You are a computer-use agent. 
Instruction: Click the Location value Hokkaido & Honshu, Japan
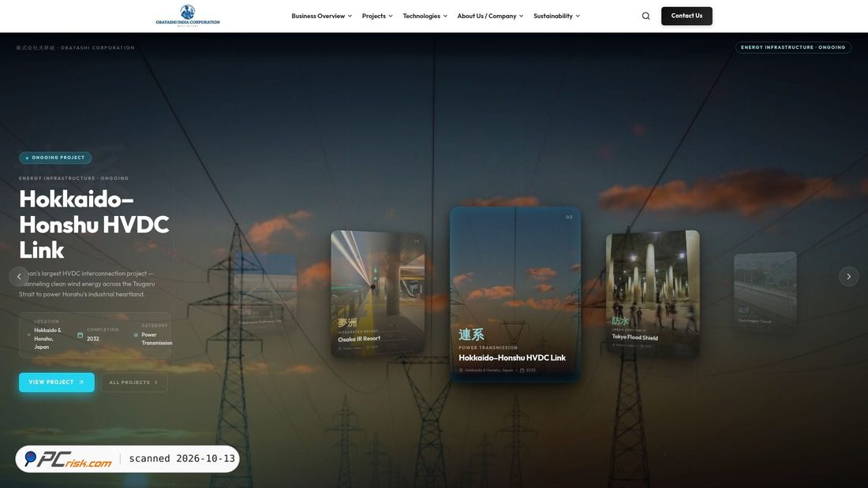click(47, 339)
